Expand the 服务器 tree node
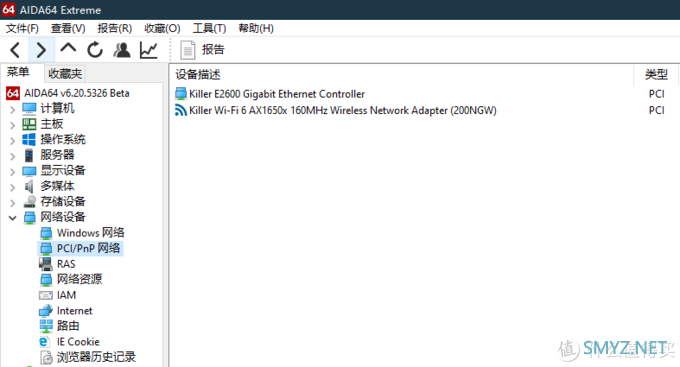The height and width of the screenshot is (367, 680). [13, 156]
